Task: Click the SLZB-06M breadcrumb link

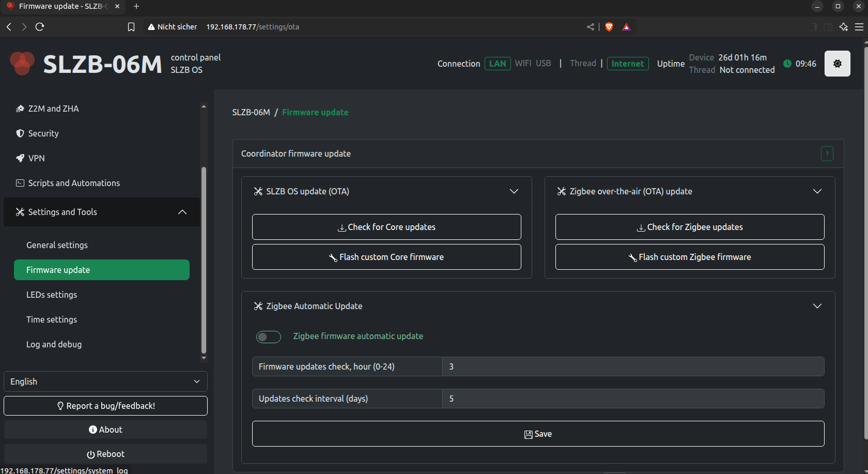Action: (x=251, y=112)
